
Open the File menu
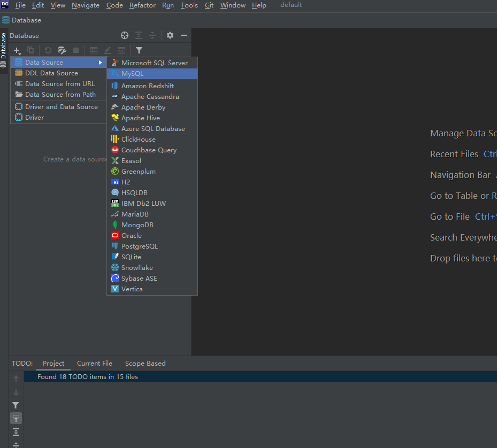(x=20, y=5)
